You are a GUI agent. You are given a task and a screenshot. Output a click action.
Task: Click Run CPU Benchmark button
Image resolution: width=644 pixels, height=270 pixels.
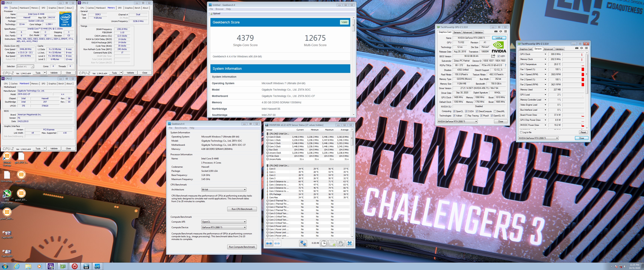tap(242, 209)
